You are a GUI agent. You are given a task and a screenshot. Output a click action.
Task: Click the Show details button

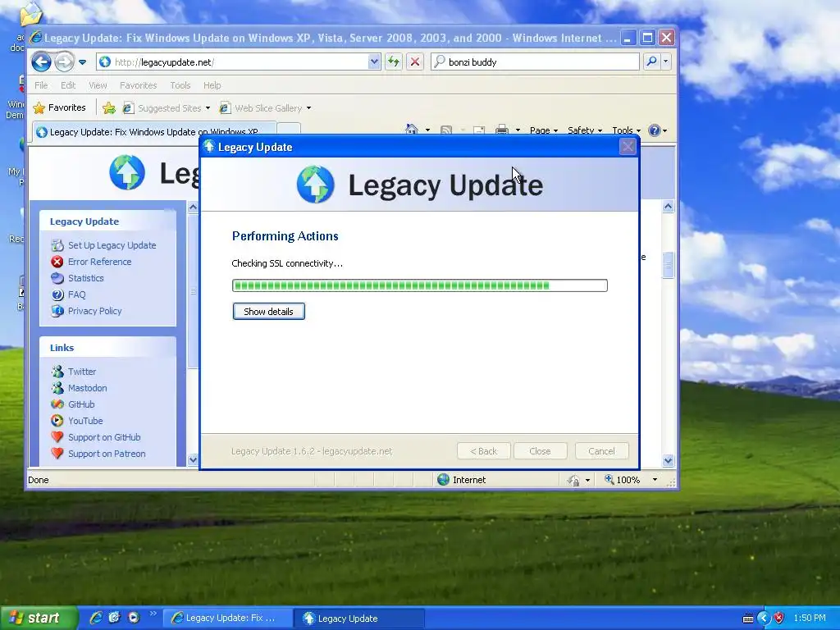click(x=269, y=311)
